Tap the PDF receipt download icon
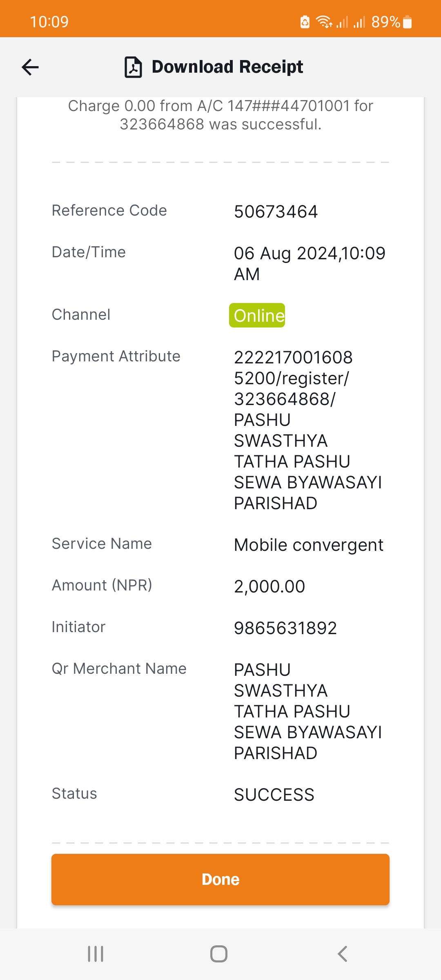The height and width of the screenshot is (980, 441). click(133, 67)
